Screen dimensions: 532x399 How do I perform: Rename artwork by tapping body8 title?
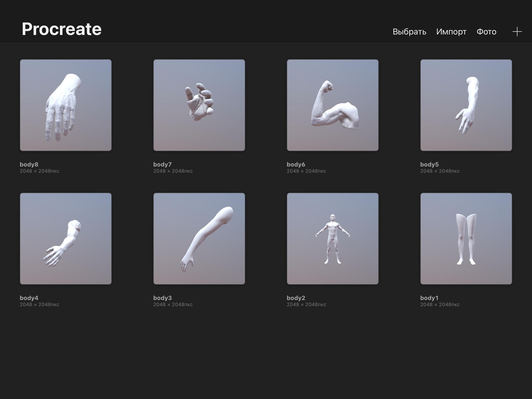[x=29, y=165]
